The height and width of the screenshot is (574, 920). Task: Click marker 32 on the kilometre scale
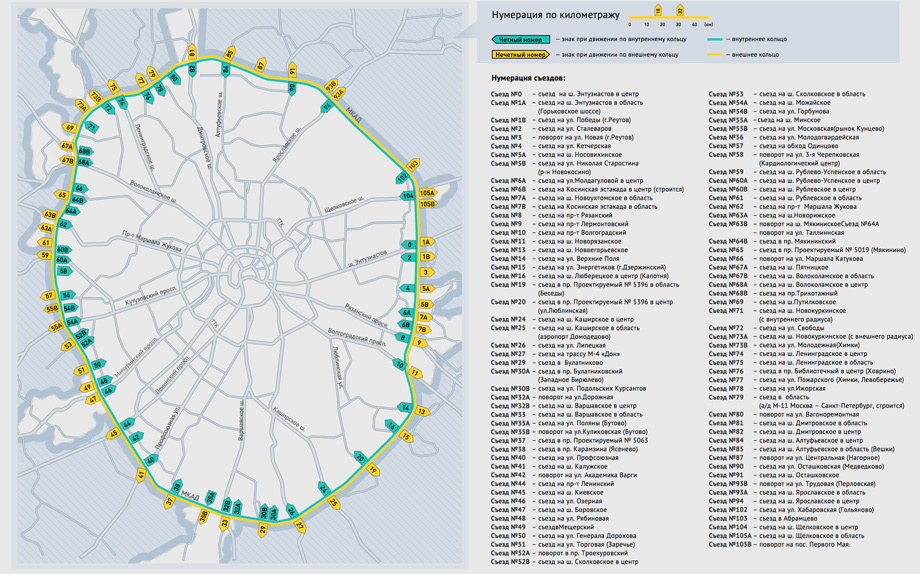coord(679,10)
